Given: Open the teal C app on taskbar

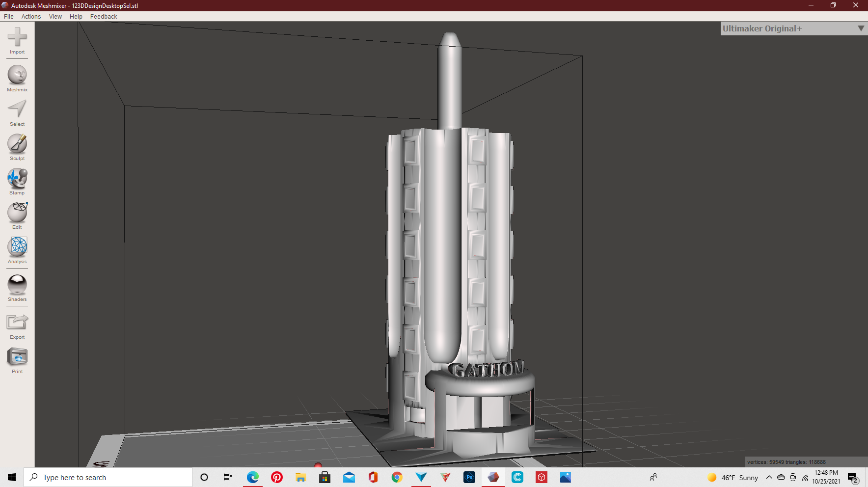Looking at the screenshot, I should 517,477.
